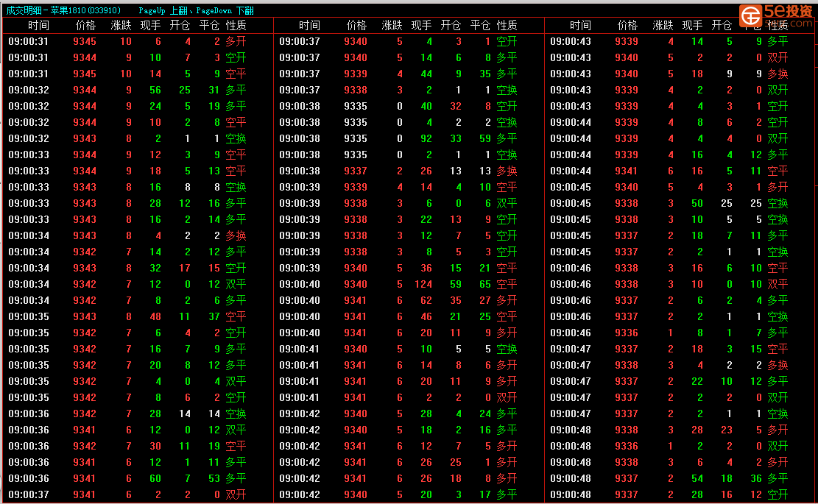Click the 价格 column header in the middle panel
Viewport: 818px width, 504px height.
pyautogui.click(x=356, y=26)
